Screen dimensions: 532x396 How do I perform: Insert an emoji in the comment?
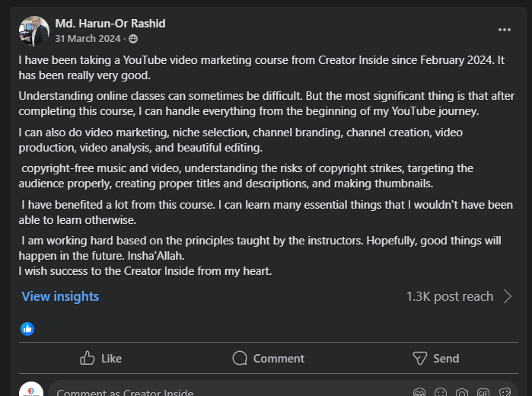pyautogui.click(x=440, y=393)
